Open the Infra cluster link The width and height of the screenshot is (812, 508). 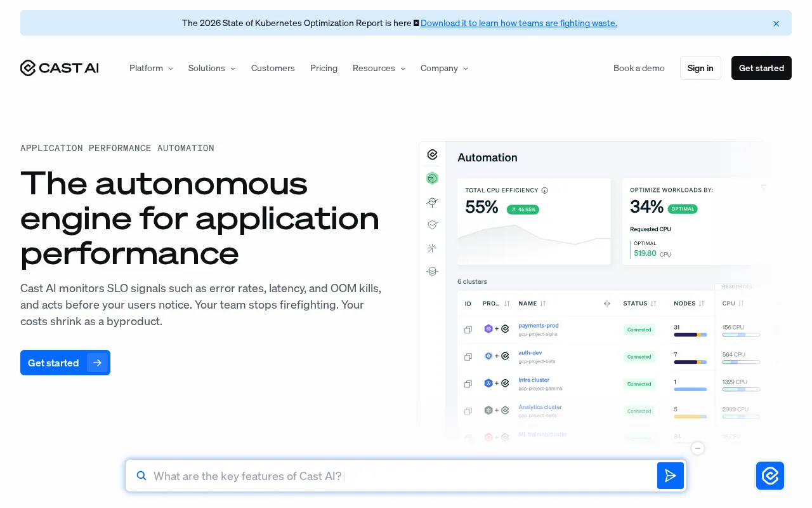534,380
